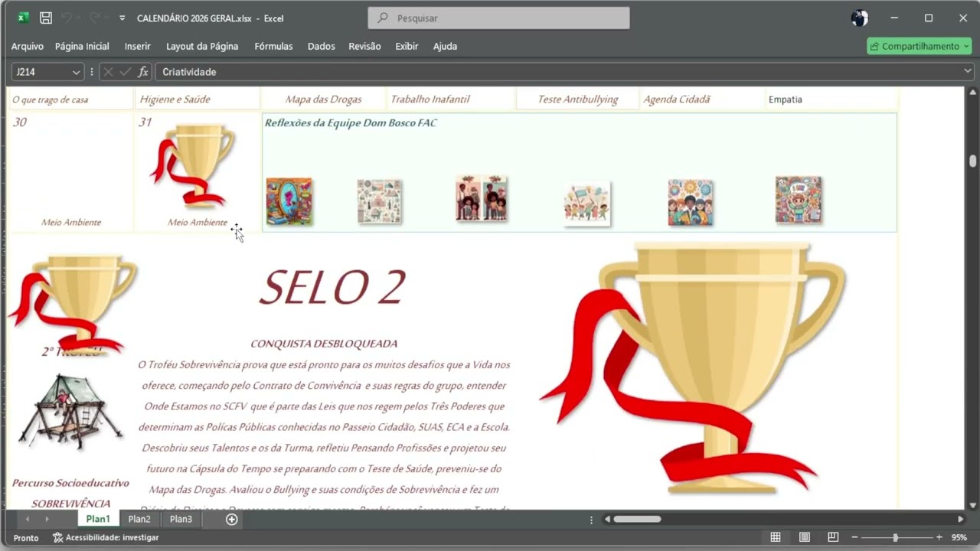This screenshot has height=551, width=980.
Task: Open the Revisão tab
Action: [x=364, y=46]
